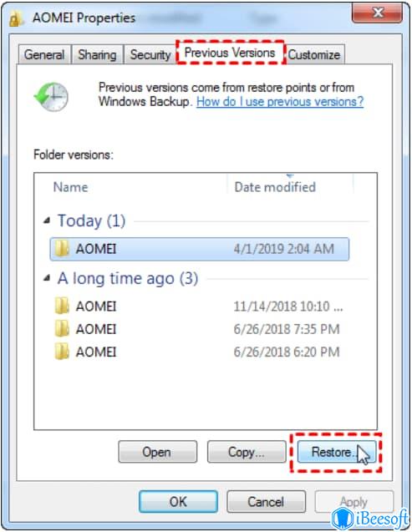Click folder icon of 6/26/2018 6:20 PM version

(x=62, y=352)
